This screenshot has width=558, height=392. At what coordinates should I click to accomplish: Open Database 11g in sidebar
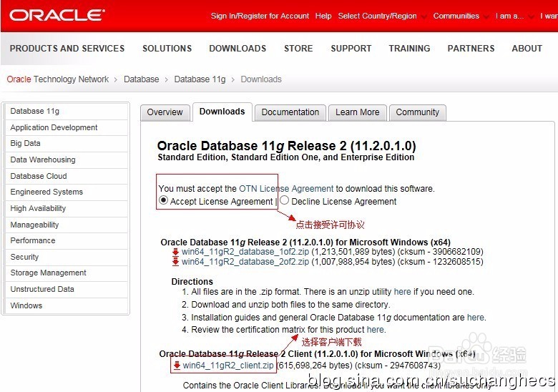point(67,112)
